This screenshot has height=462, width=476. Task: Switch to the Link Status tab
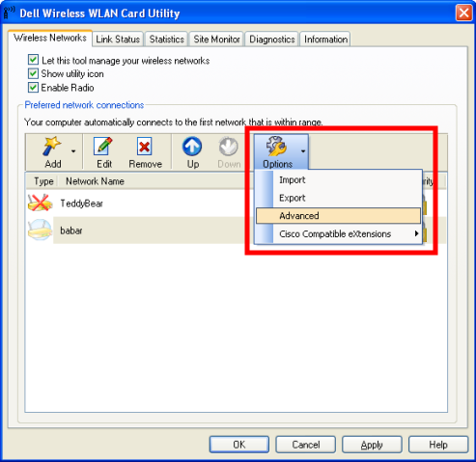click(x=118, y=40)
